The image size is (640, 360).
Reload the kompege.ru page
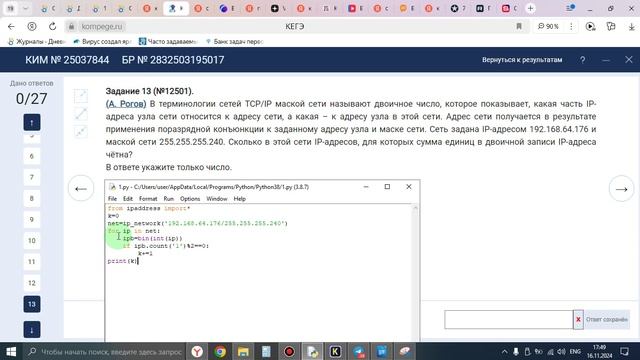52,27
